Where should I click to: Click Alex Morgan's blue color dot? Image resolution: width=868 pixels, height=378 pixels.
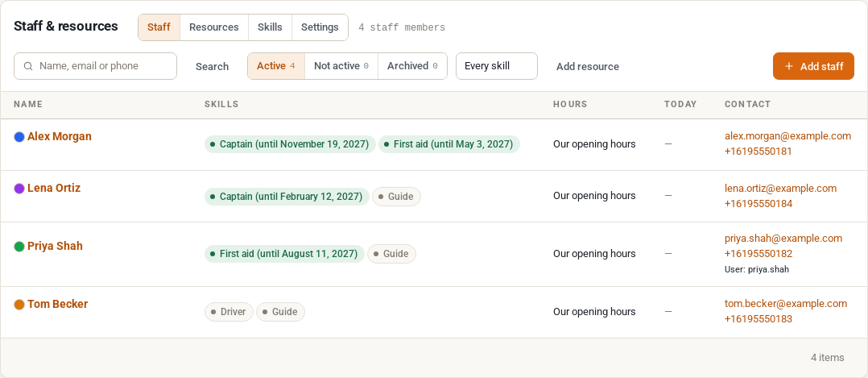[19, 136]
